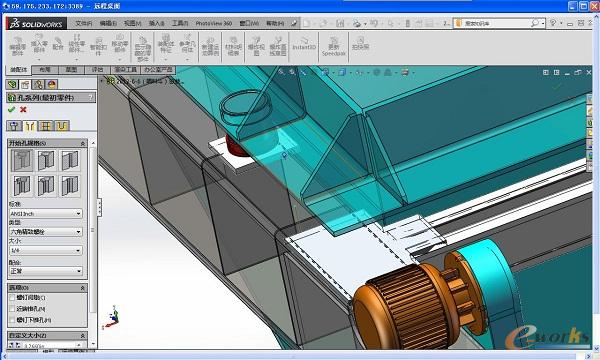Open the 1/4 size dropdown
This screenshot has height=360, width=600.
(46, 251)
